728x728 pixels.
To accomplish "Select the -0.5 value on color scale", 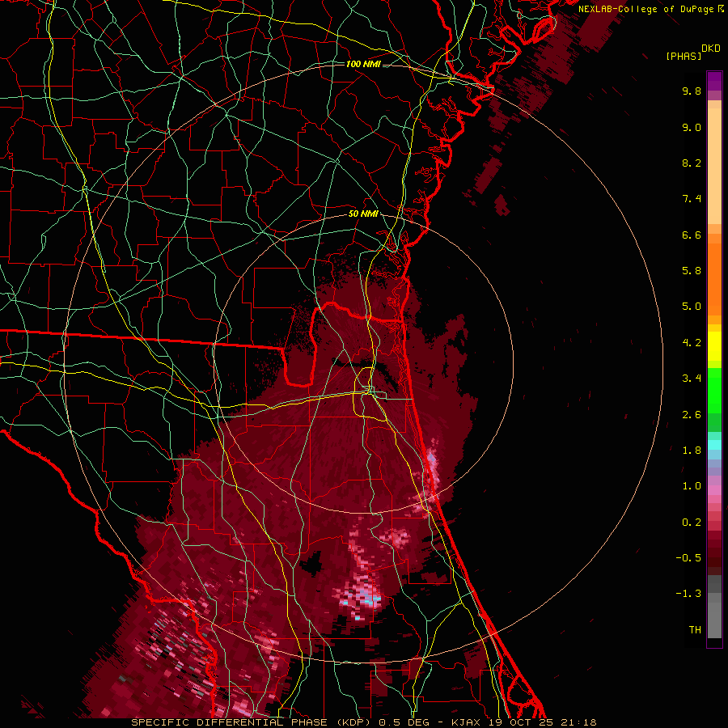I will coord(688,558).
